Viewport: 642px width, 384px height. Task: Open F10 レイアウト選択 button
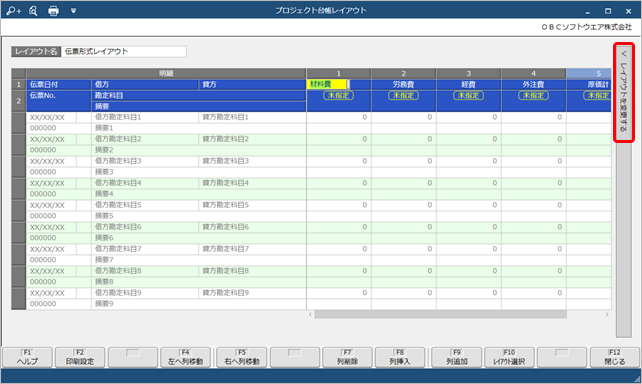[509, 357]
